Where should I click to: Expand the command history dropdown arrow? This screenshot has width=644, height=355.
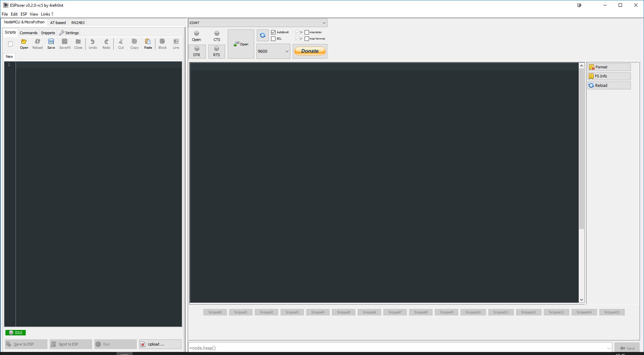pos(608,348)
